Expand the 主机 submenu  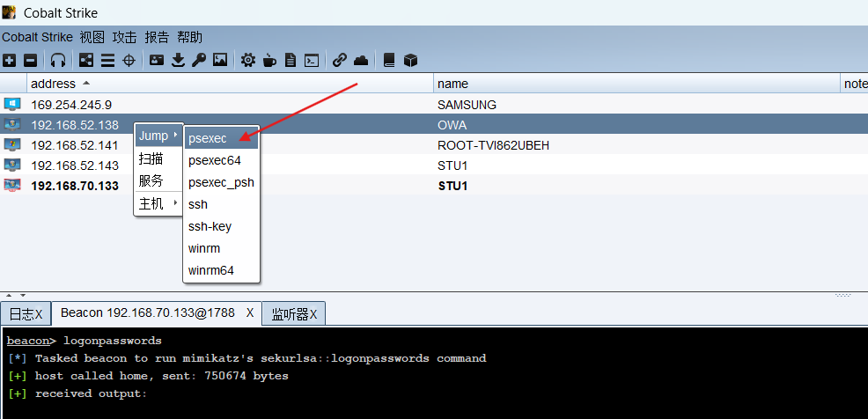click(x=158, y=203)
